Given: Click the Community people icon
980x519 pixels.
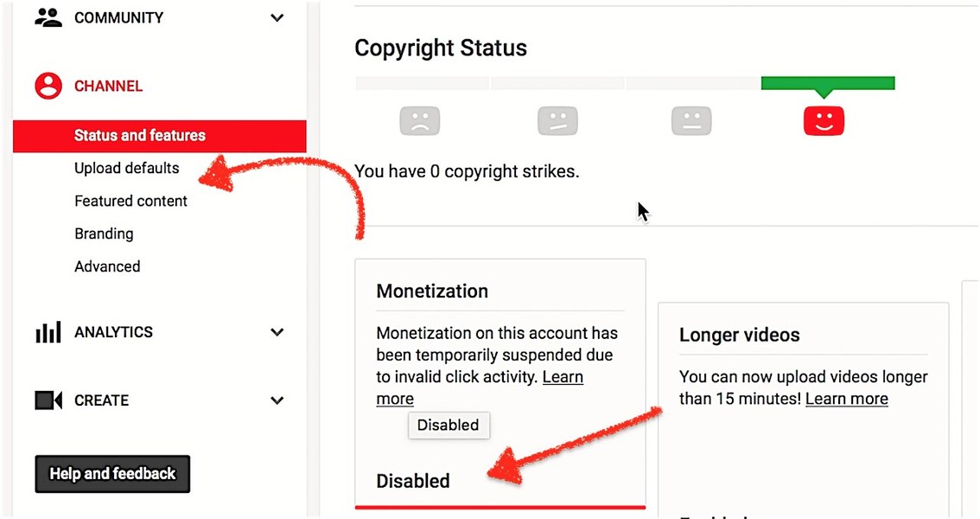Looking at the screenshot, I should click(x=48, y=18).
